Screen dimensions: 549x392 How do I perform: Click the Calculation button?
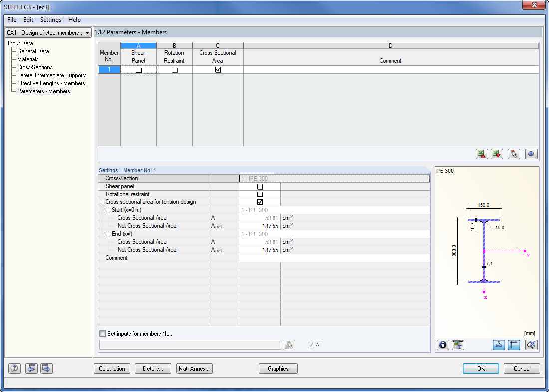[x=112, y=368]
